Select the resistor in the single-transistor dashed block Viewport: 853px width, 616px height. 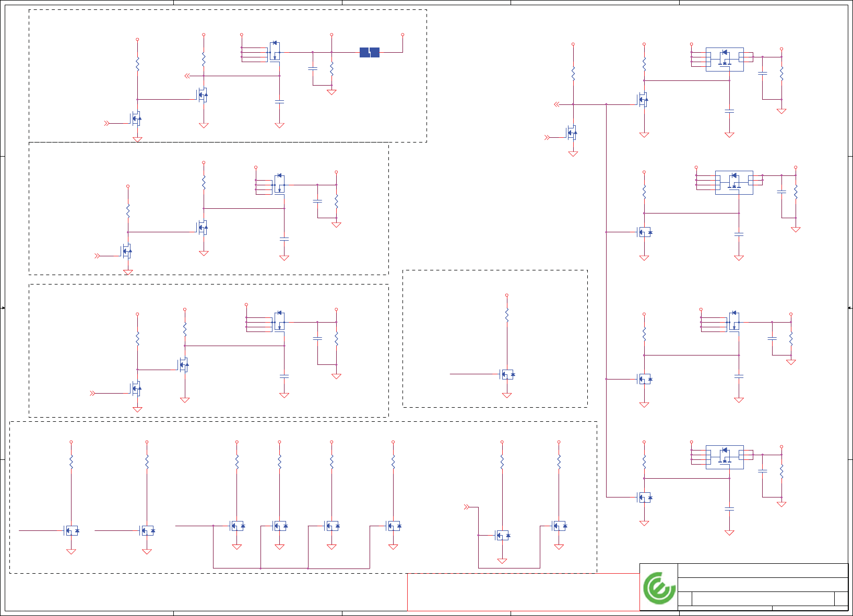507,315
